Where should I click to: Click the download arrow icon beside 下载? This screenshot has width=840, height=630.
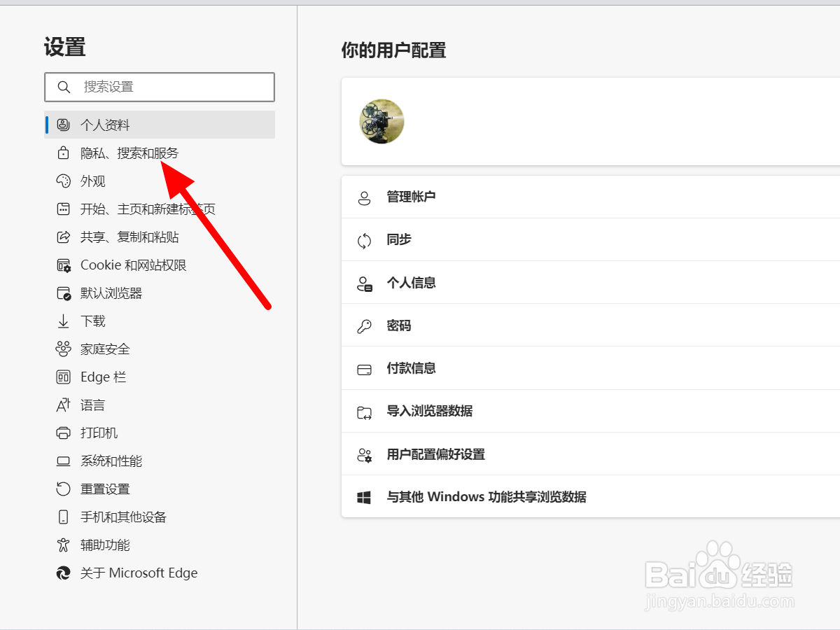click(63, 321)
